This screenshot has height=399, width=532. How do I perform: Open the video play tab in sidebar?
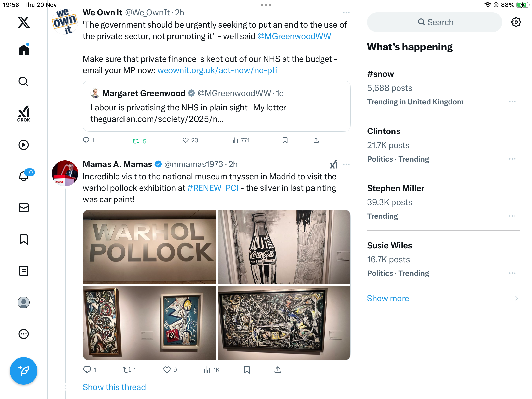click(x=24, y=145)
